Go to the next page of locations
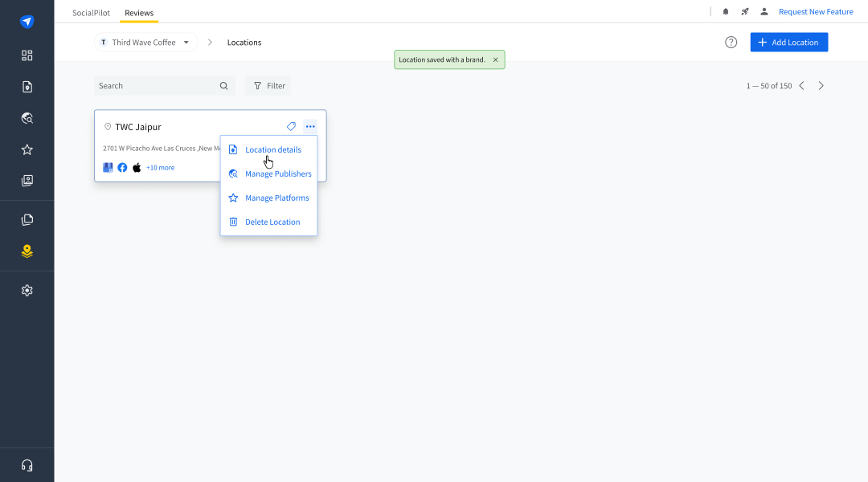This screenshot has width=868, height=482. click(x=821, y=86)
